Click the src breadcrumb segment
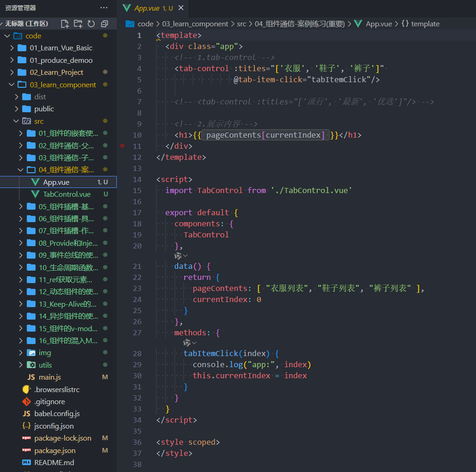This screenshot has height=472, width=476. tap(241, 24)
